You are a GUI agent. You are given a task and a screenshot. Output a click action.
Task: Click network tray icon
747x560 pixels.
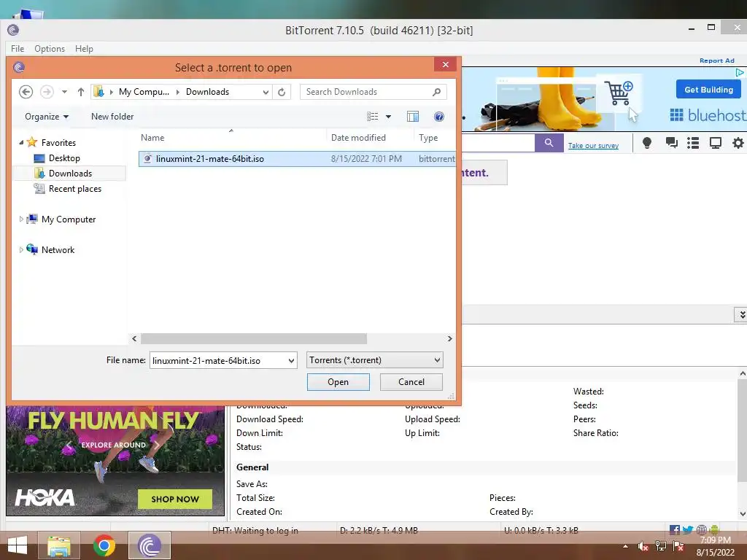click(x=660, y=546)
